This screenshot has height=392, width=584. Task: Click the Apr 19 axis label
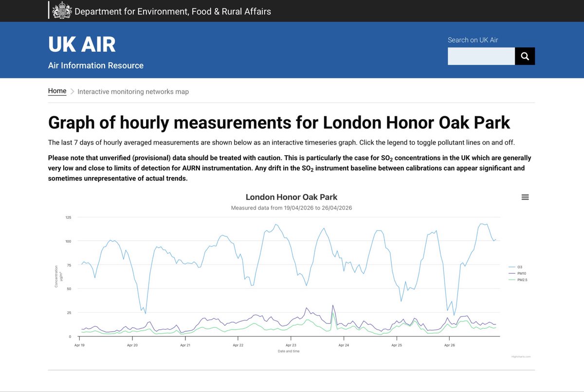pos(80,345)
